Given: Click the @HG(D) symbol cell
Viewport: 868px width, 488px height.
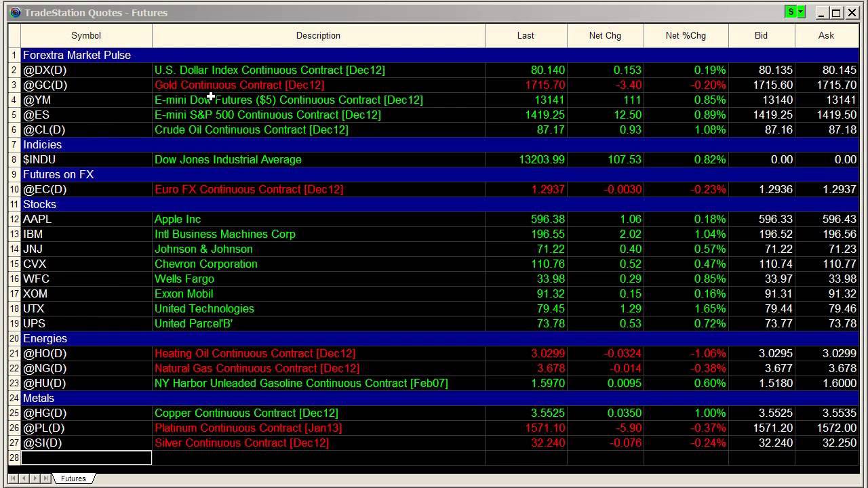Looking at the screenshot, I should pyautogui.click(x=86, y=413).
